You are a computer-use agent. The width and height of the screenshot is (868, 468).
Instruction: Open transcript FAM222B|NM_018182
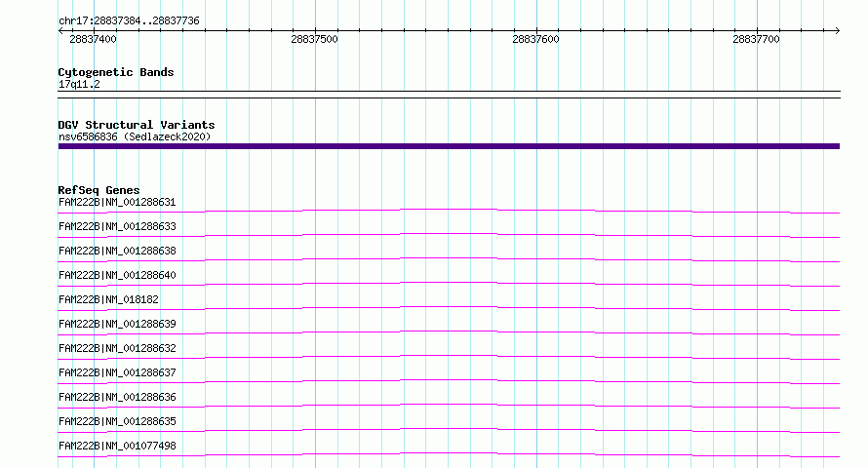[x=108, y=299]
